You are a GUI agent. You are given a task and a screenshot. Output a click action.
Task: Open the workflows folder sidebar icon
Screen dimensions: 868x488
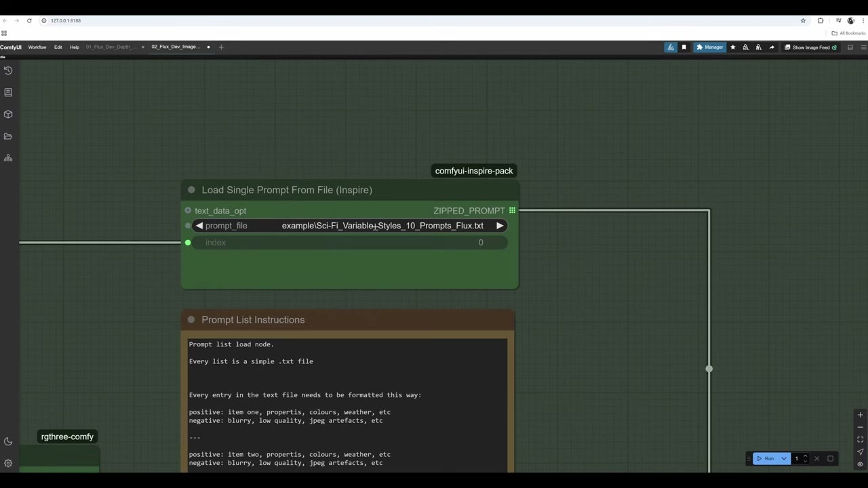[x=8, y=136]
